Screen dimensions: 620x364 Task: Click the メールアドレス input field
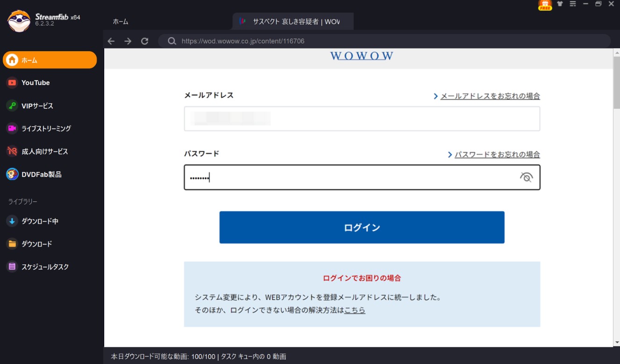pos(362,119)
